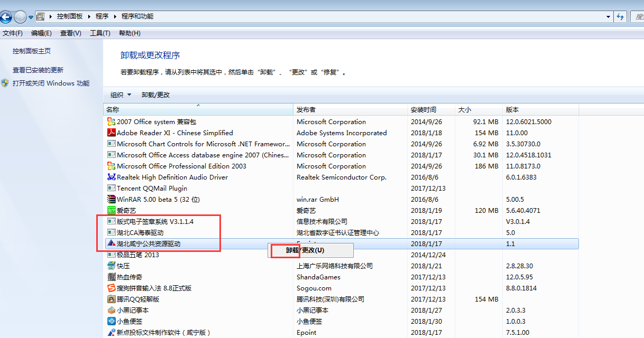Open the address bar history dropdown
Image resolution: width=644 pixels, height=338 pixels.
tap(609, 16)
